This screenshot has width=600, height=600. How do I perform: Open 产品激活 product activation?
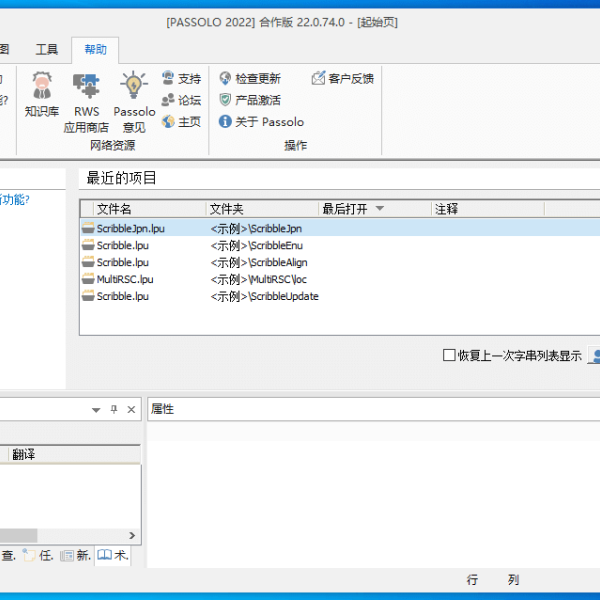[x=250, y=100]
